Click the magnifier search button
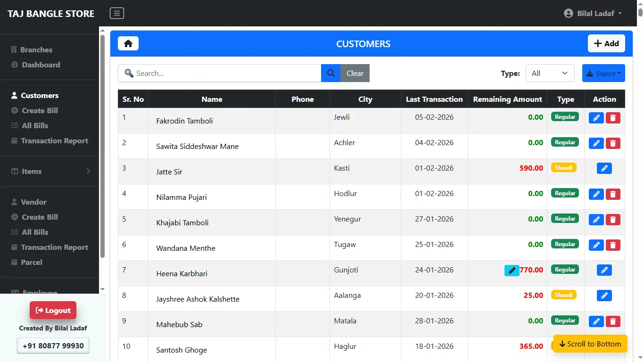644x362 pixels. click(330, 73)
